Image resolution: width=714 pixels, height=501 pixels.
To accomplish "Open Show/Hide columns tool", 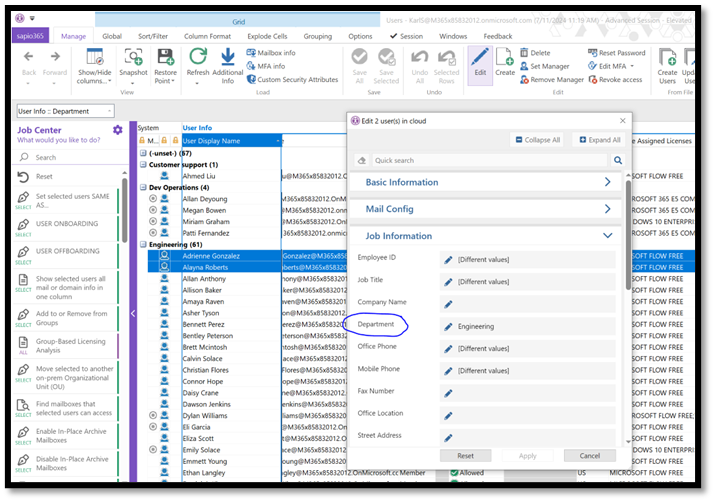I will pyautogui.click(x=94, y=66).
